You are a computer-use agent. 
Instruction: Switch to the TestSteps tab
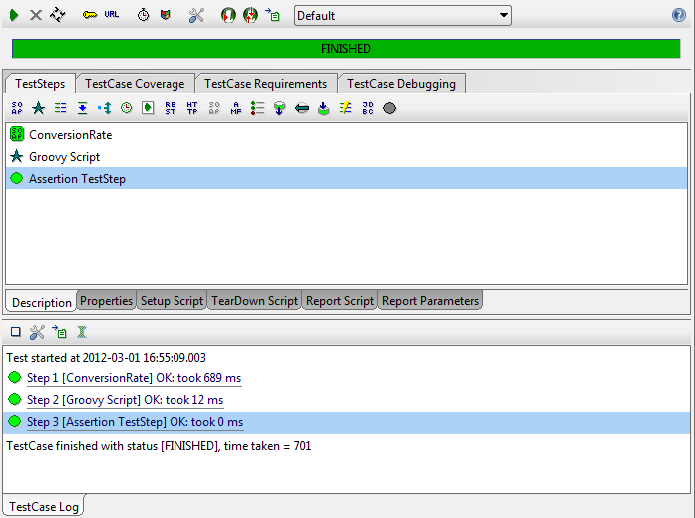click(x=40, y=84)
